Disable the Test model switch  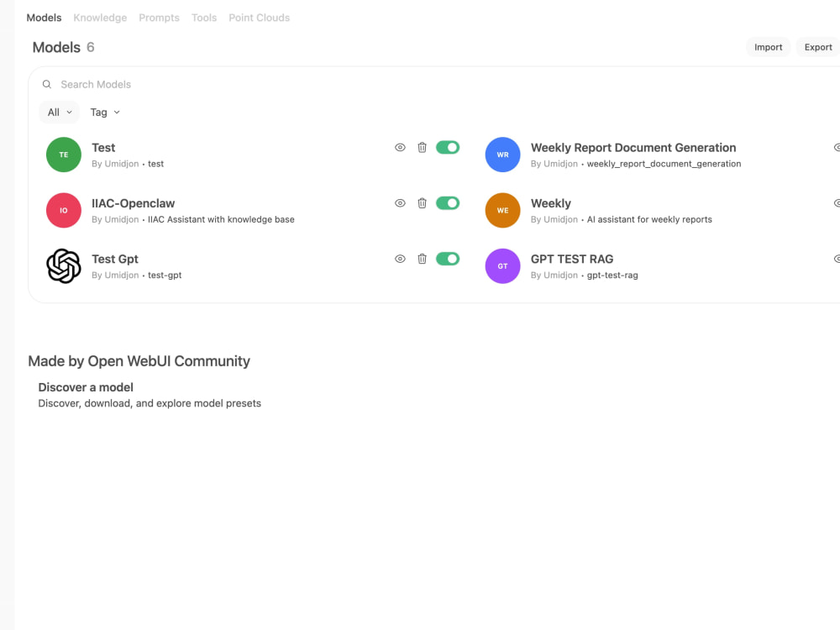tap(448, 147)
